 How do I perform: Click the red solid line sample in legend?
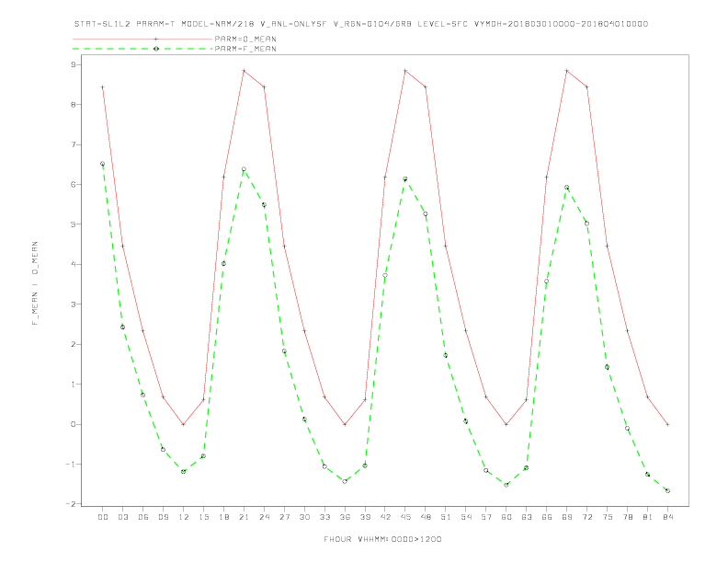click(x=142, y=39)
